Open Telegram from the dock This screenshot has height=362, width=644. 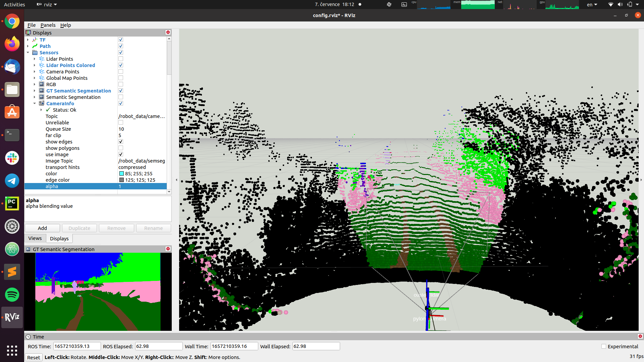12,181
